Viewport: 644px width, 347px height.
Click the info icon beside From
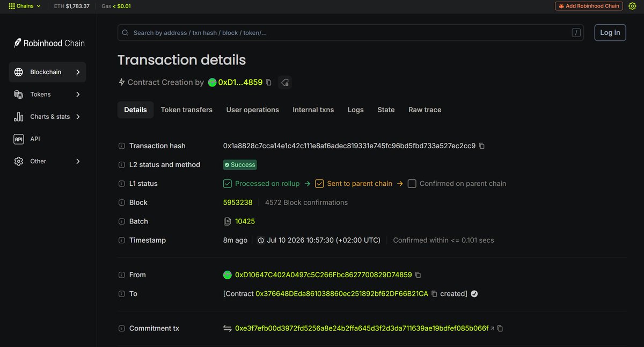click(122, 275)
